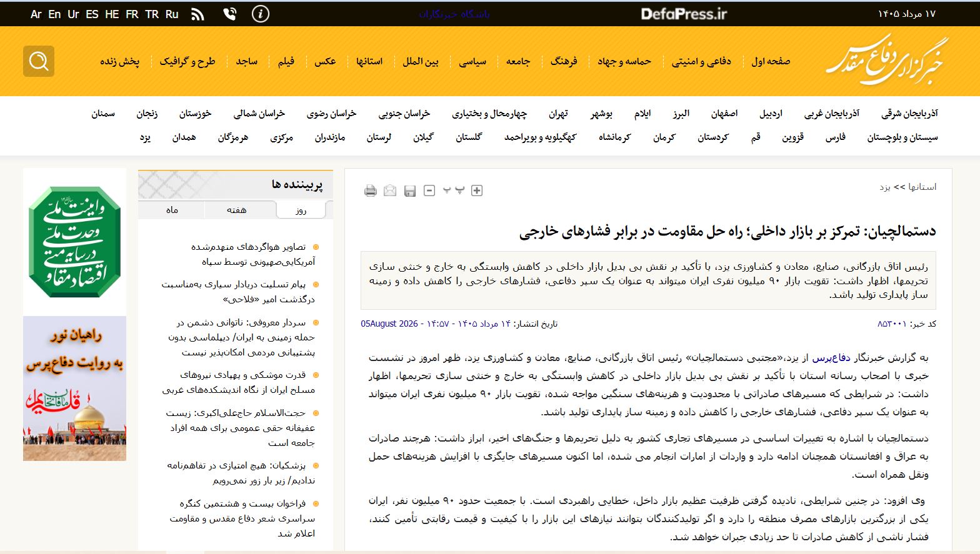Open the سیاسی menu item
980x554 pixels.
[x=472, y=61]
